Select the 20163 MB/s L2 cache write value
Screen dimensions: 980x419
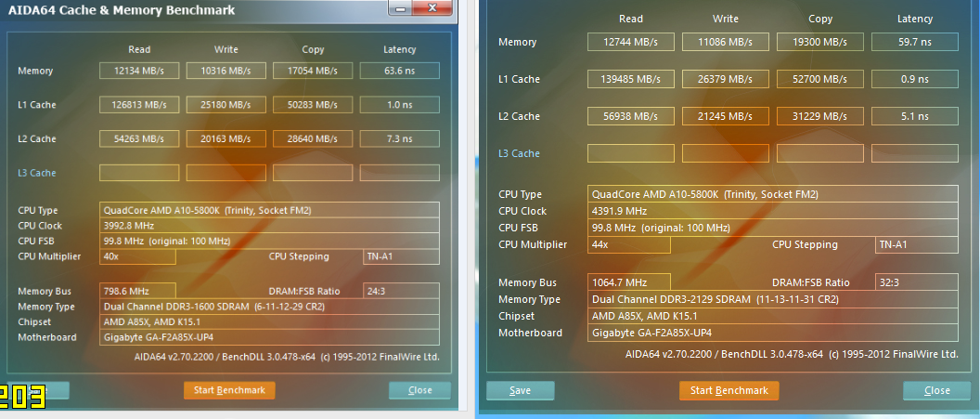[226, 138]
